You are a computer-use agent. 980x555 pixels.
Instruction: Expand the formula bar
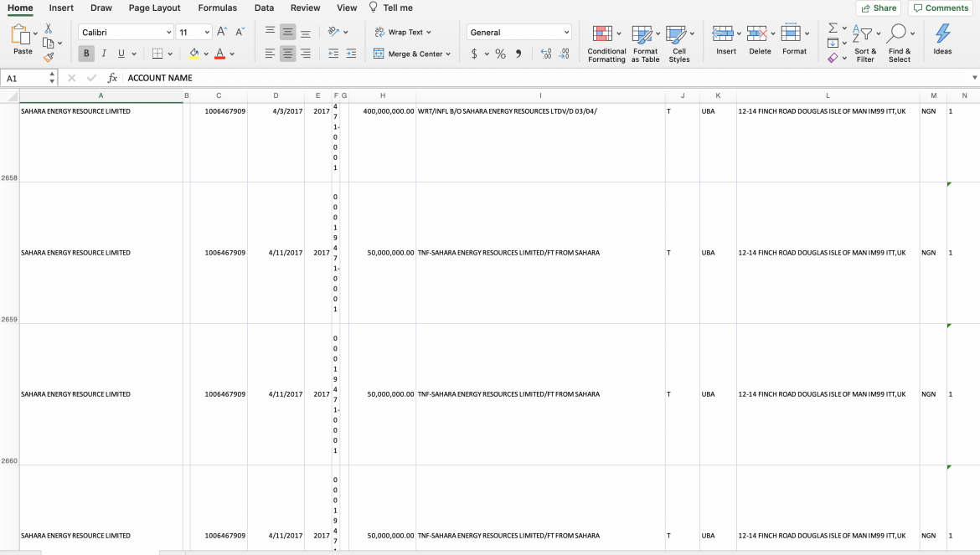[974, 78]
